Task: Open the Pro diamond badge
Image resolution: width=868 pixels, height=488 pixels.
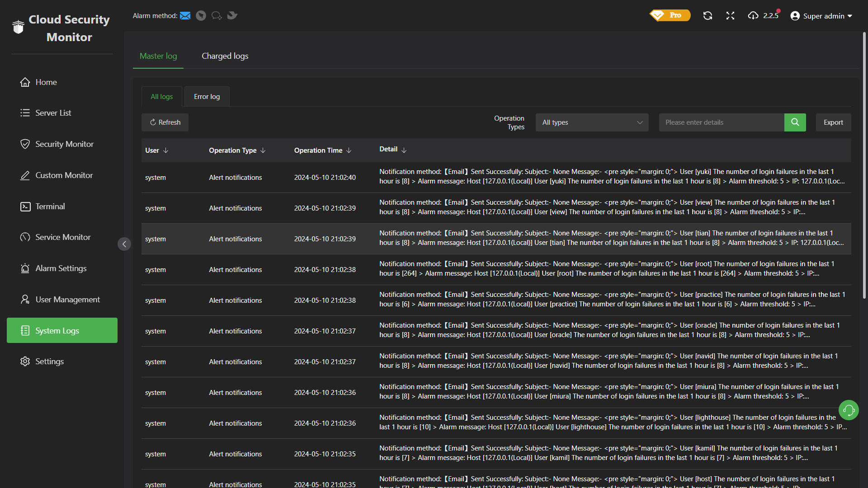Action: click(670, 15)
